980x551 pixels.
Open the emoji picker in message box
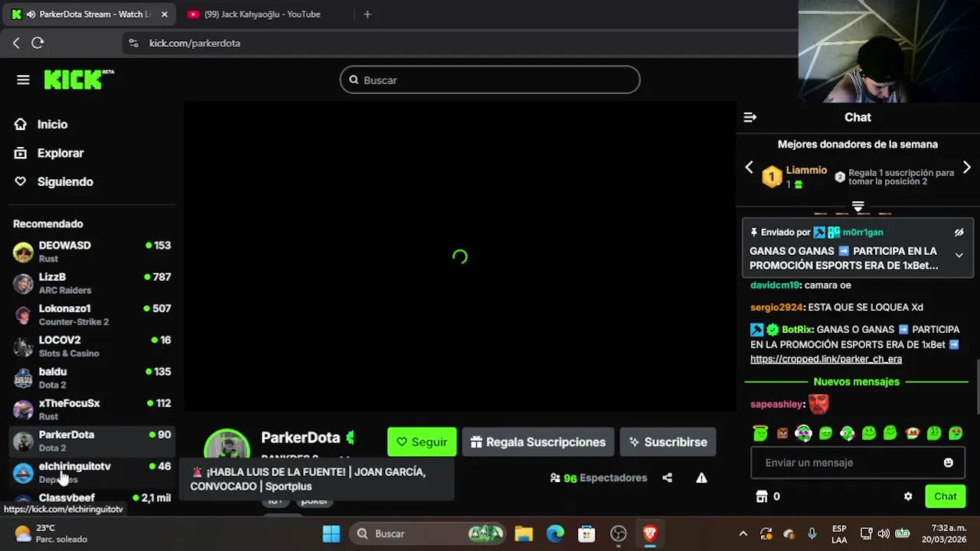[x=949, y=462]
